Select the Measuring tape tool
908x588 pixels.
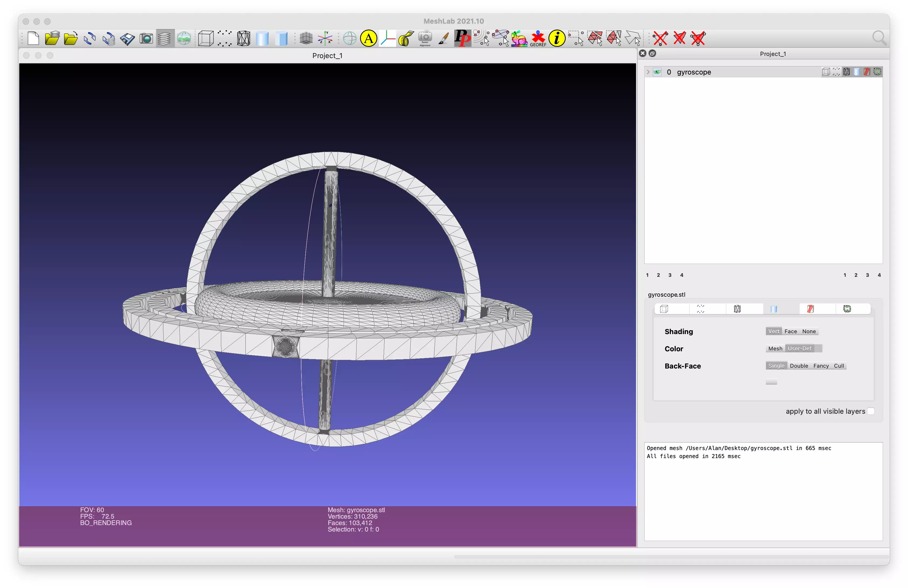pos(406,38)
